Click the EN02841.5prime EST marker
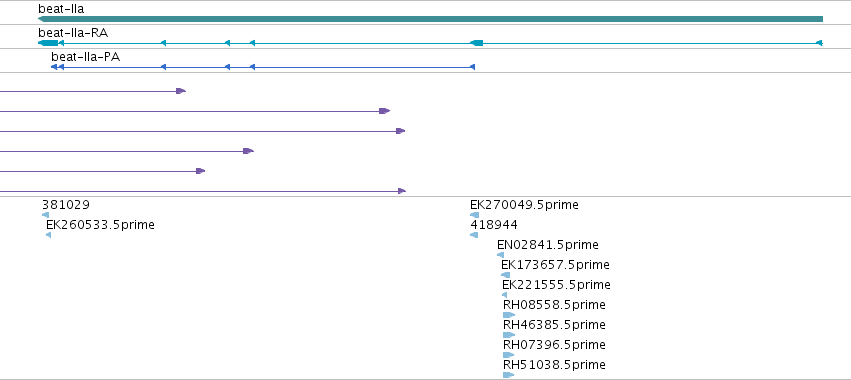The width and height of the screenshot is (851, 380). point(500,255)
